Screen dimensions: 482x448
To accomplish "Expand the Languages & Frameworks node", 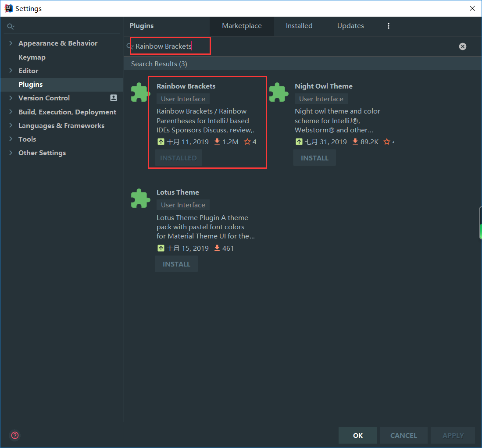I will pos(11,125).
